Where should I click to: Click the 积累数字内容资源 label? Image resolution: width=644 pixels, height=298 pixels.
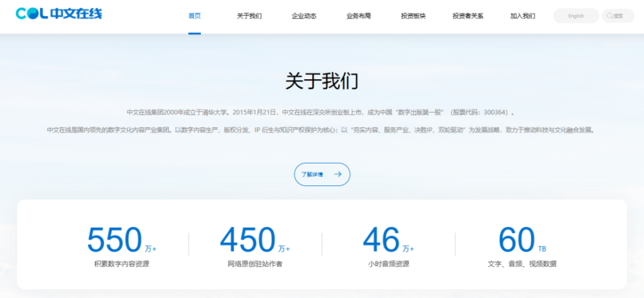pos(122,264)
